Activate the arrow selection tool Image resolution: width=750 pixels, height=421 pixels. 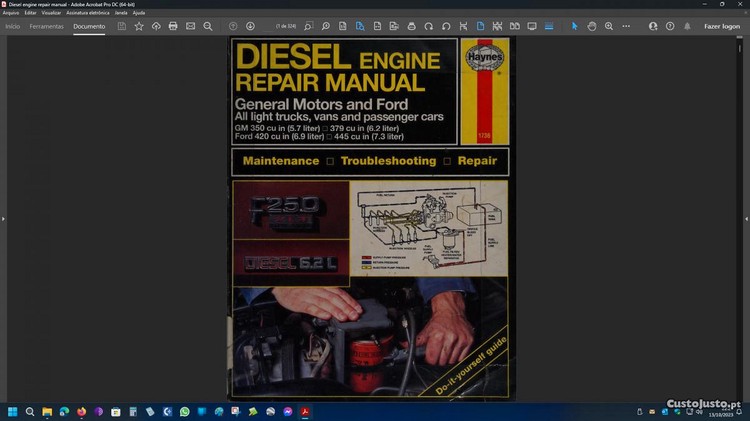(x=575, y=26)
